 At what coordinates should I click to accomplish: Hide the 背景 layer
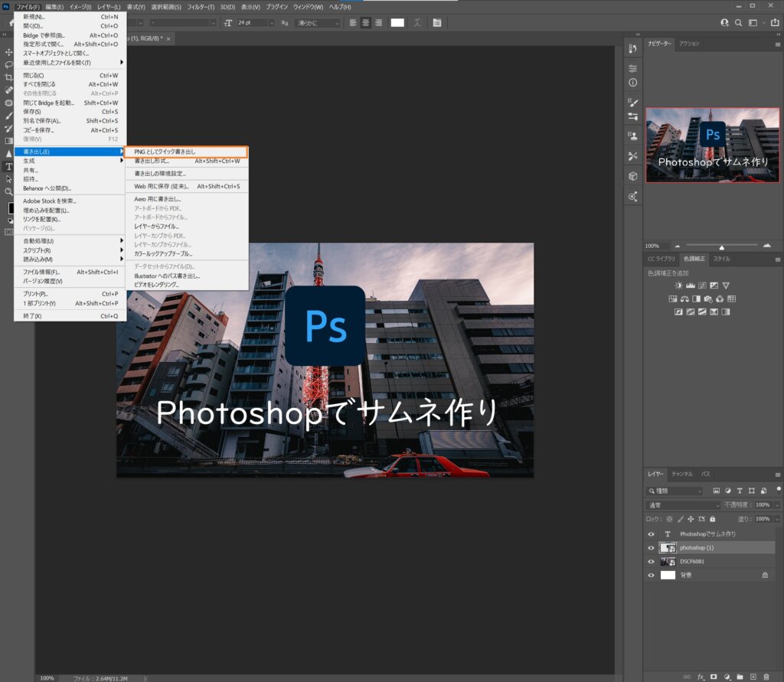pyautogui.click(x=651, y=575)
